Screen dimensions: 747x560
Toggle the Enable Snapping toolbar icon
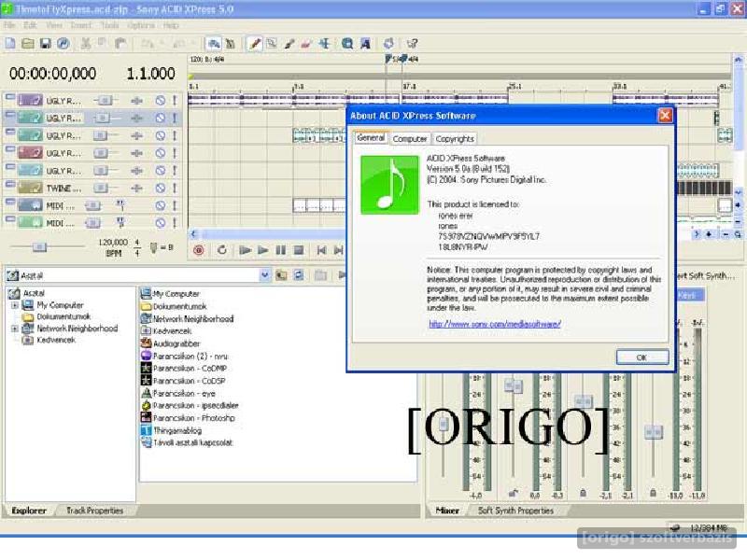pyautogui.click(x=214, y=44)
